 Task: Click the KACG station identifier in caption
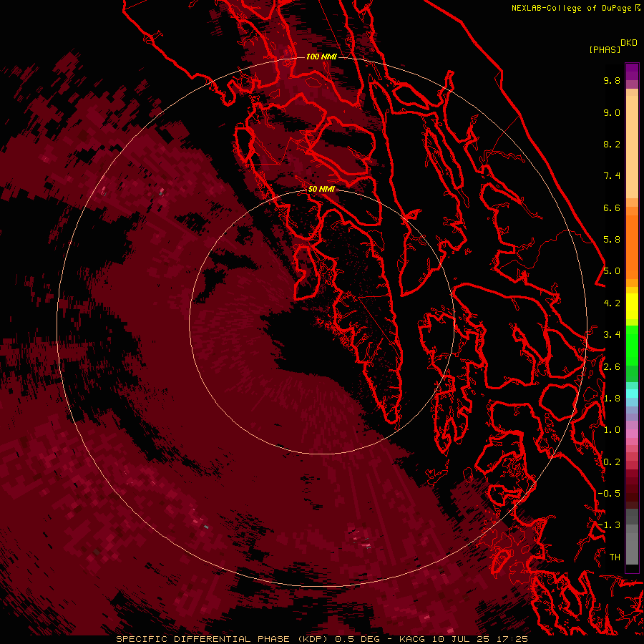(x=413, y=639)
